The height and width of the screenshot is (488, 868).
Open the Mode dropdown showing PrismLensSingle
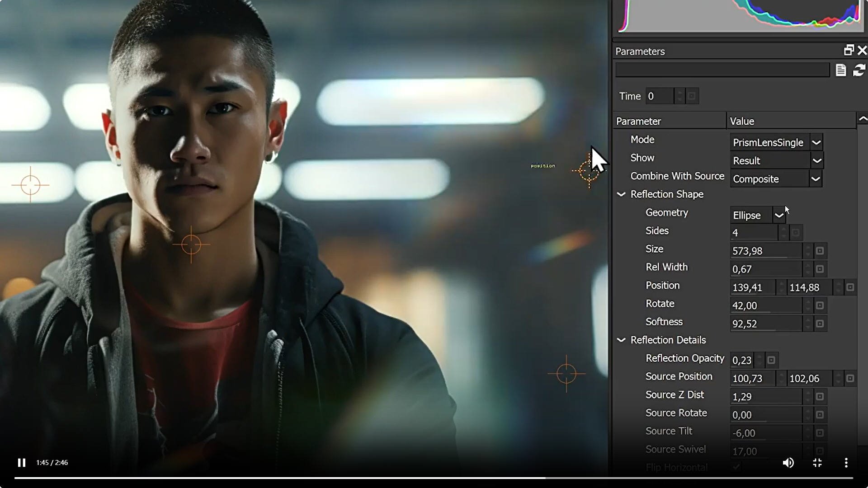point(776,142)
